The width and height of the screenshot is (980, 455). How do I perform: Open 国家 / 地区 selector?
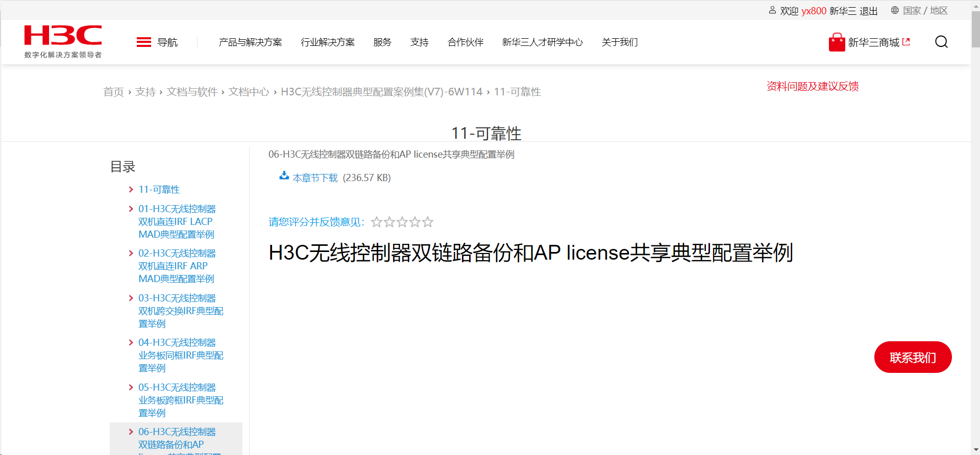pos(925,11)
